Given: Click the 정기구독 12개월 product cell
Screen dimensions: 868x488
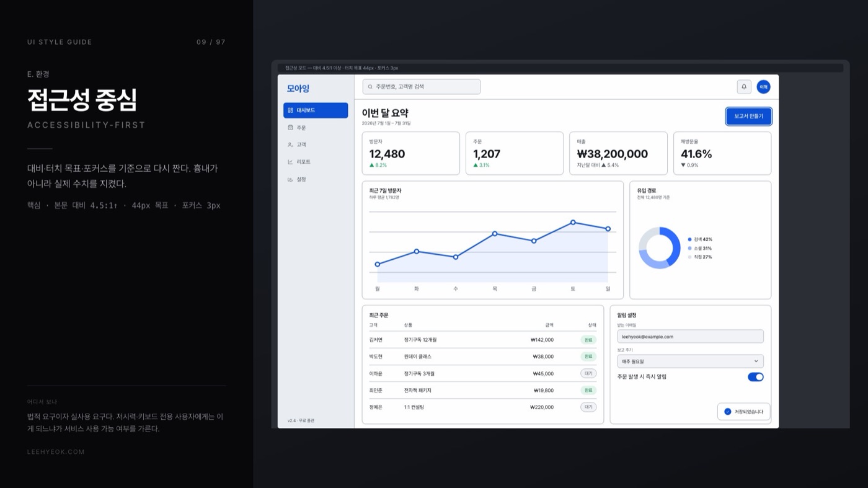Looking at the screenshot, I should click(420, 340).
